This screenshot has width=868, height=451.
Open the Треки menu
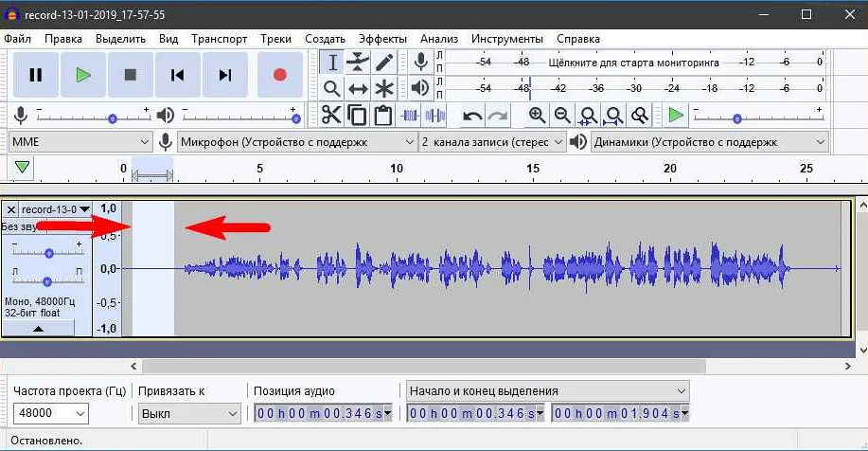[275, 39]
